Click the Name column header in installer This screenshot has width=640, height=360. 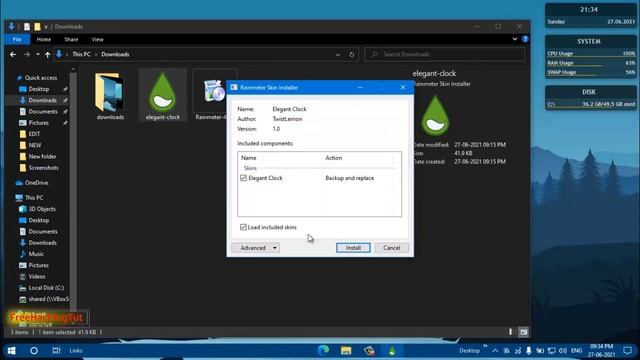(249, 158)
